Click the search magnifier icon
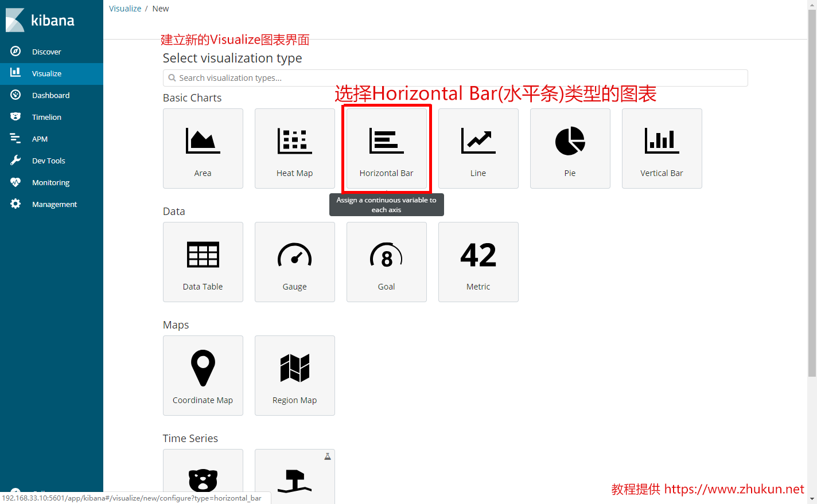This screenshot has width=817, height=504. pos(172,78)
